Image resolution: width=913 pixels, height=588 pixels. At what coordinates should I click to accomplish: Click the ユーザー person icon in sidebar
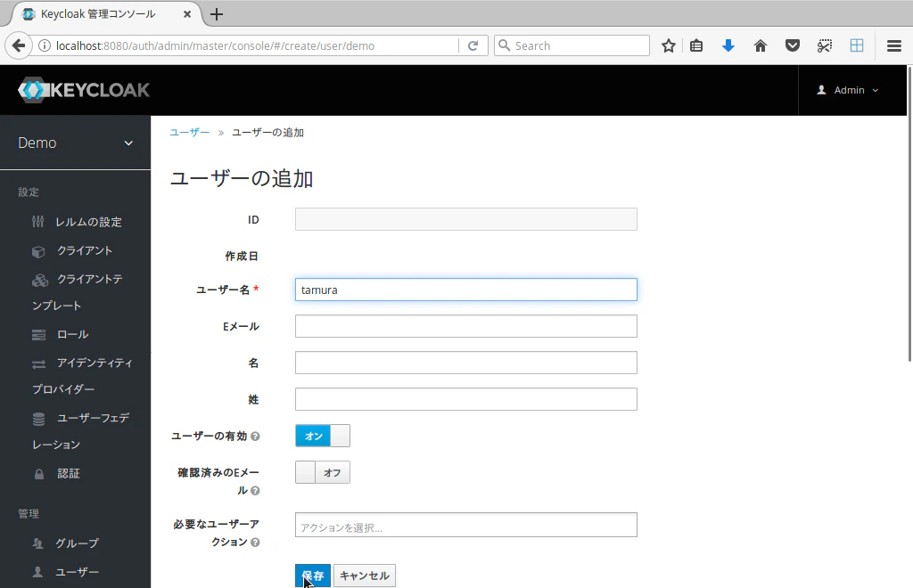point(37,572)
